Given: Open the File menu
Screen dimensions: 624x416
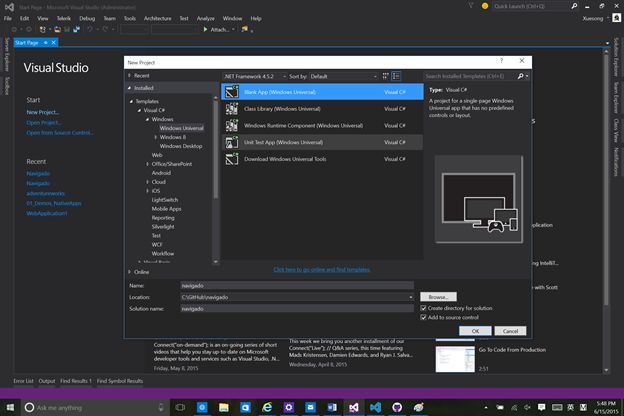Looking at the screenshot, I should [8, 18].
